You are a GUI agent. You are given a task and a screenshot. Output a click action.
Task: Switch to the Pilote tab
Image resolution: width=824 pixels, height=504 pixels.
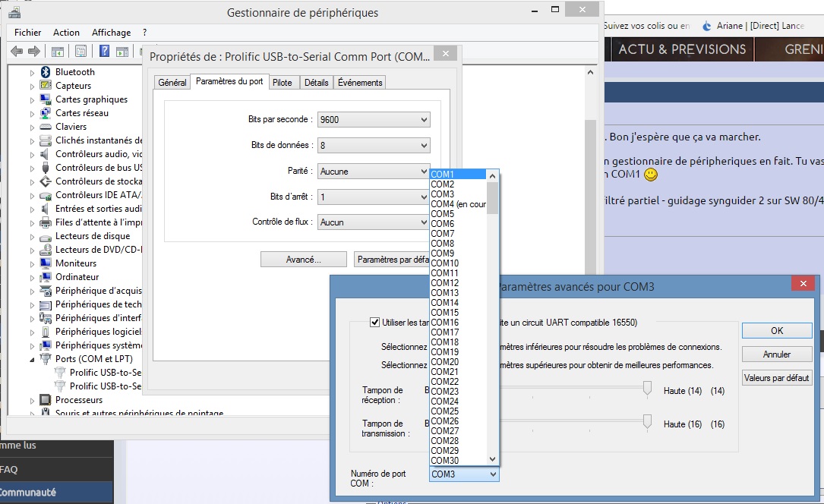tap(283, 83)
